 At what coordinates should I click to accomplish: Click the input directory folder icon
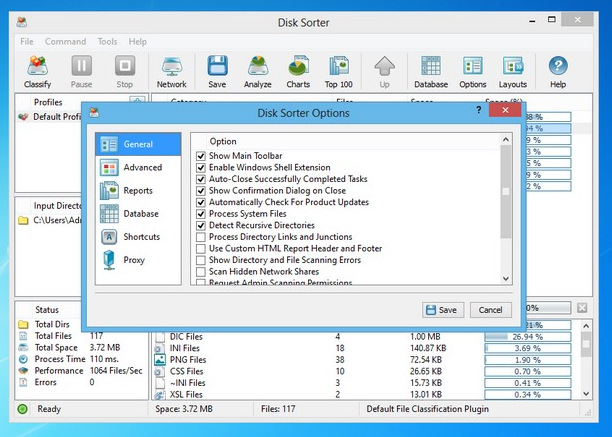coord(23,220)
